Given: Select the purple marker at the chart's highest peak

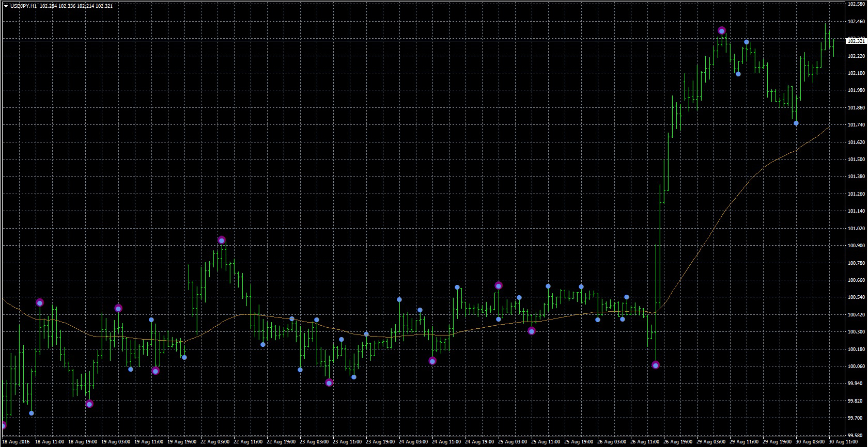Looking at the screenshot, I should pyautogui.click(x=722, y=31).
